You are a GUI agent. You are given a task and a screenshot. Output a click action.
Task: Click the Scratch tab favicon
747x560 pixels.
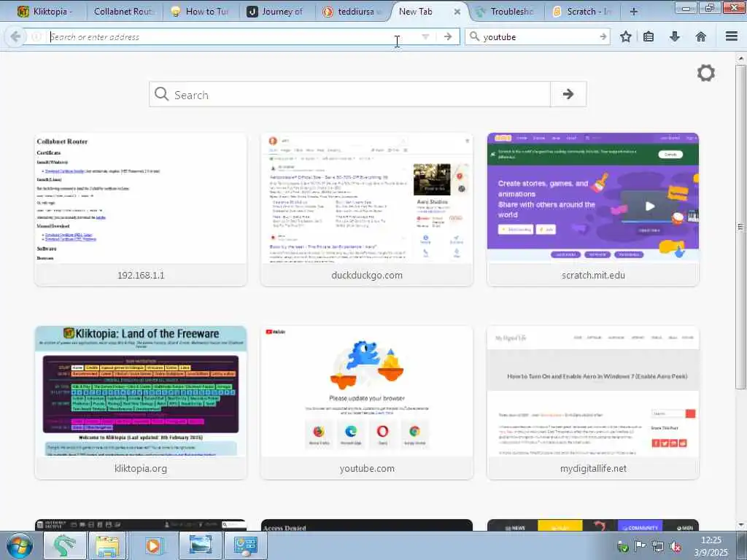click(x=557, y=12)
